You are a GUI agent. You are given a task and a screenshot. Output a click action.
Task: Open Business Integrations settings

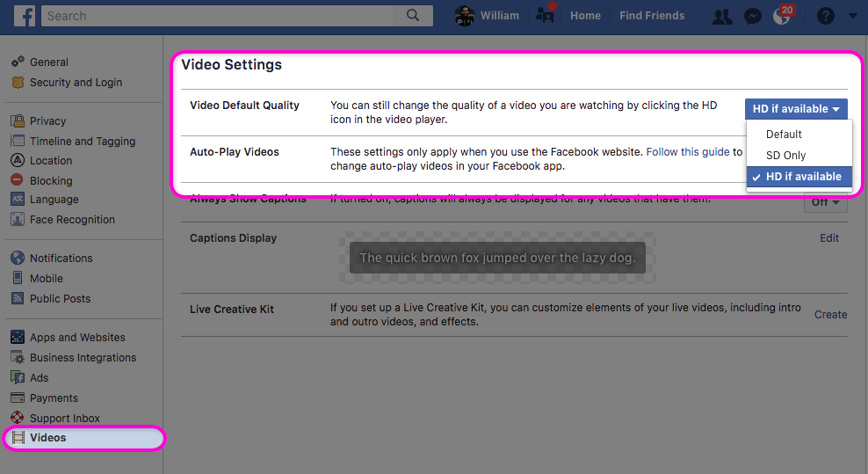(x=84, y=357)
